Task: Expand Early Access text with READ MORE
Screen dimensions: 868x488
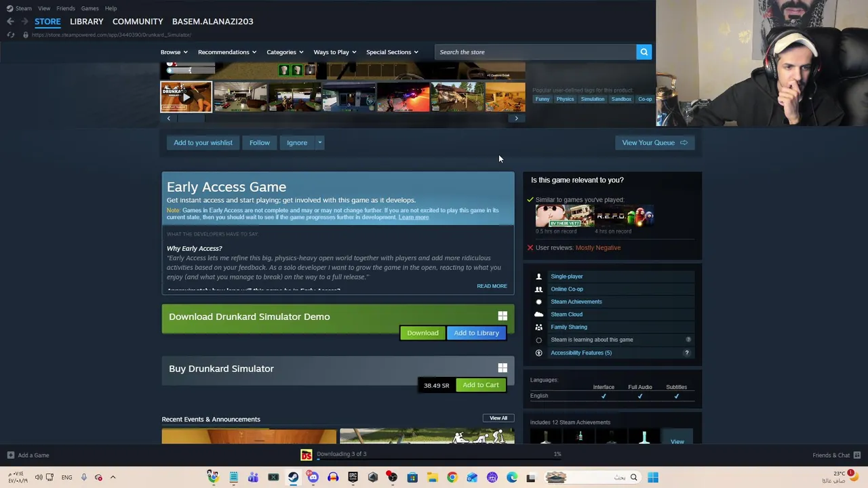Action: [x=492, y=286]
